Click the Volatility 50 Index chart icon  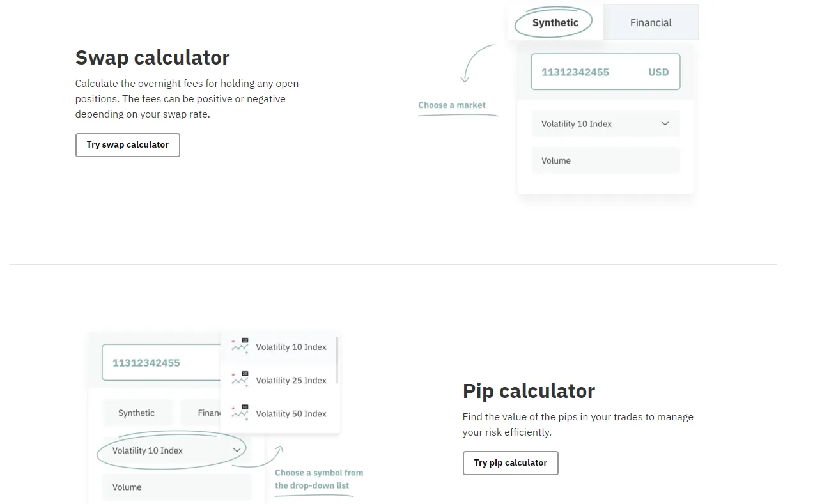pos(240,413)
